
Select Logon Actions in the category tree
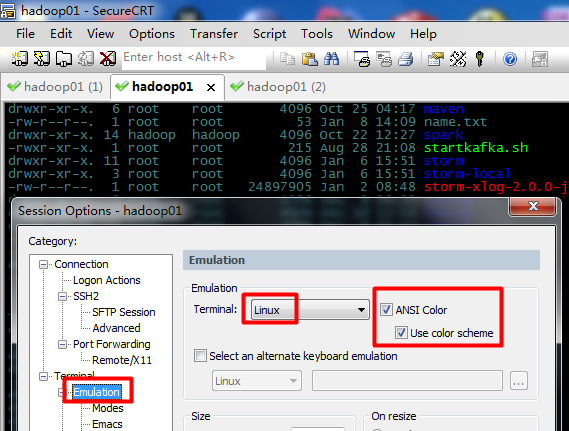coord(106,280)
